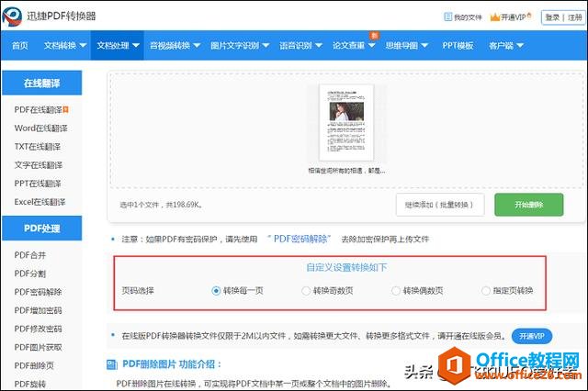This screenshot has width=588, height=391.
Task: Click the 迅捷PDF转换器 logo icon
Action: pos(12,17)
